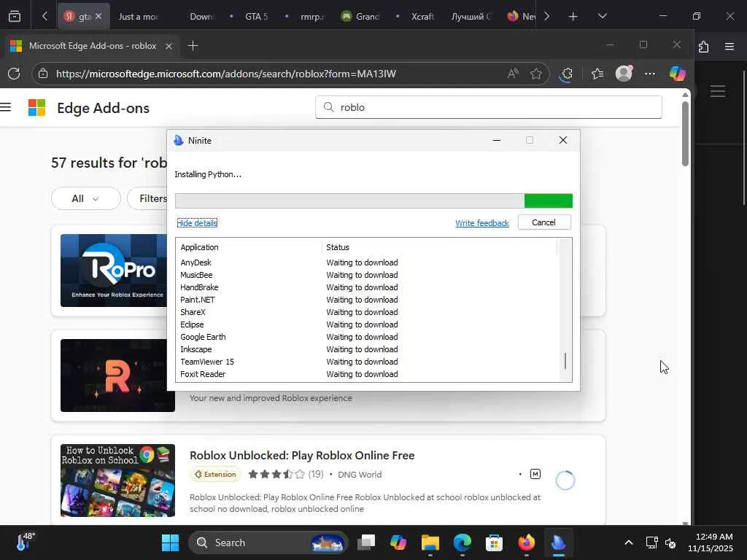The height and width of the screenshot is (560, 747).
Task: List all tabs in the background browser
Action: [602, 16]
